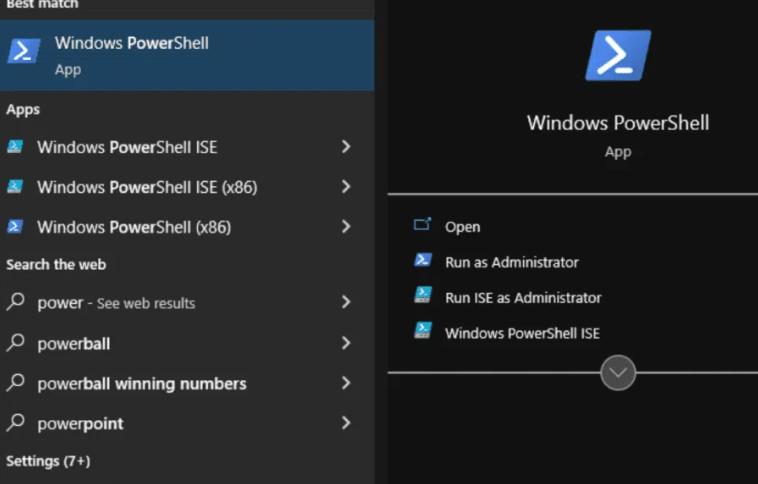Choose Windows PowerShell ISE (x86) result
The width and height of the screenshot is (758, 484).
click(187, 187)
